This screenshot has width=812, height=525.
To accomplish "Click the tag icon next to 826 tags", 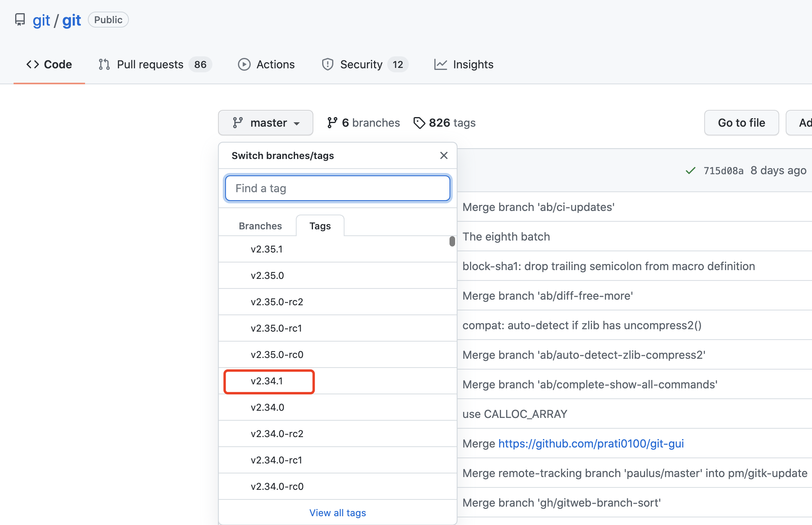I will pos(419,123).
